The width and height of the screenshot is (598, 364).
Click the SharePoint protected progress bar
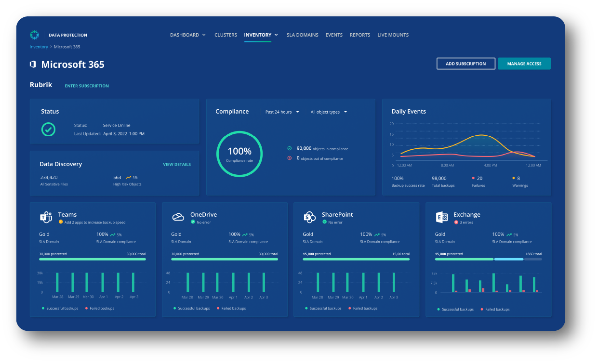(356, 259)
